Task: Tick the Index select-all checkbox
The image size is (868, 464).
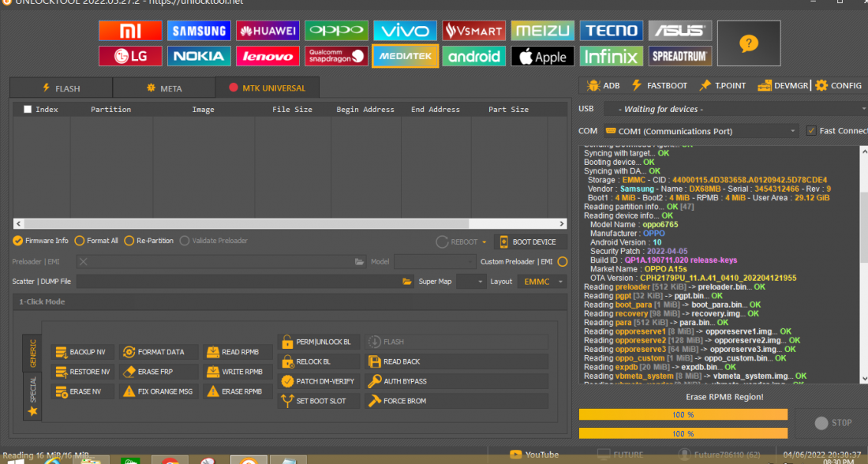Action: pyautogui.click(x=27, y=109)
